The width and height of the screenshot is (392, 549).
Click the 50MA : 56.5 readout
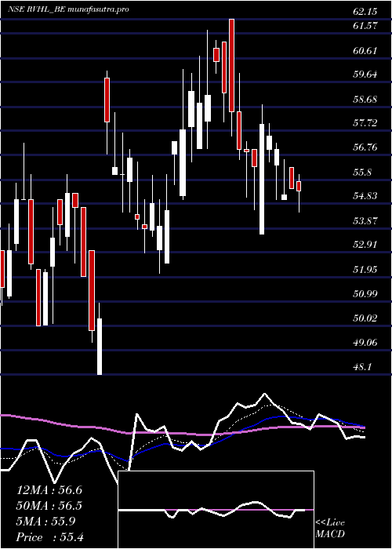coord(49,506)
